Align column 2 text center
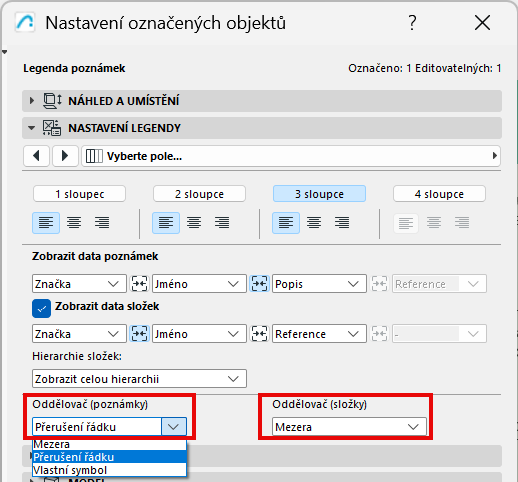 (194, 223)
